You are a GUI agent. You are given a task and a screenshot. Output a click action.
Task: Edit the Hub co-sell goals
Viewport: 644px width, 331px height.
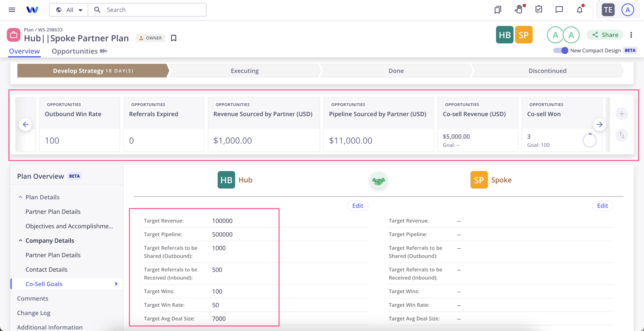358,206
